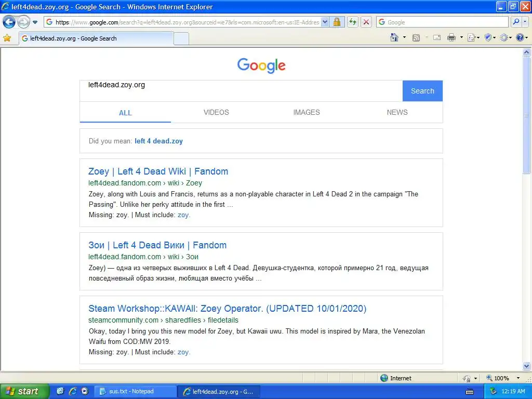Screen dimensions: 532x399
Task: Open the recent pages dropdown arrow
Action: pyautogui.click(x=35, y=22)
